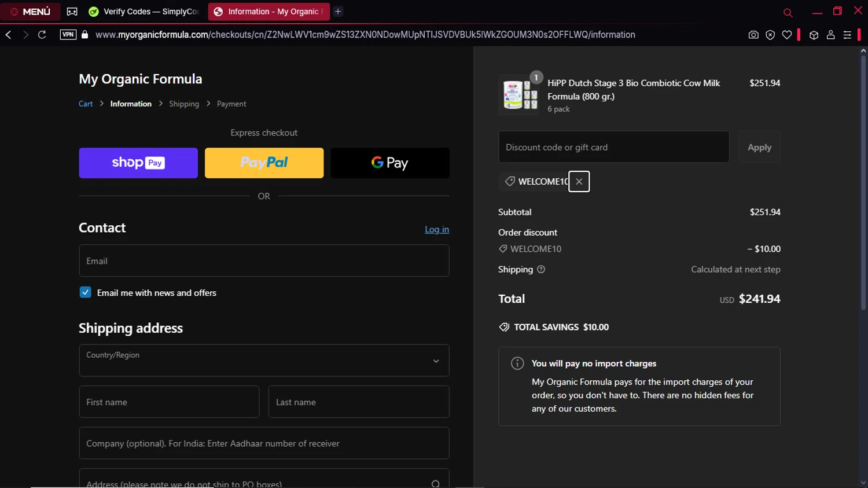The image size is (868, 488).
Task: Toggle the VPN badge
Action: 68,35
